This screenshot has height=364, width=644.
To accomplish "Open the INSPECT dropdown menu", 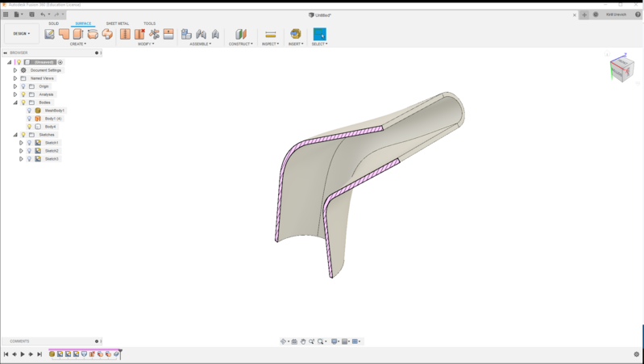I will (270, 44).
